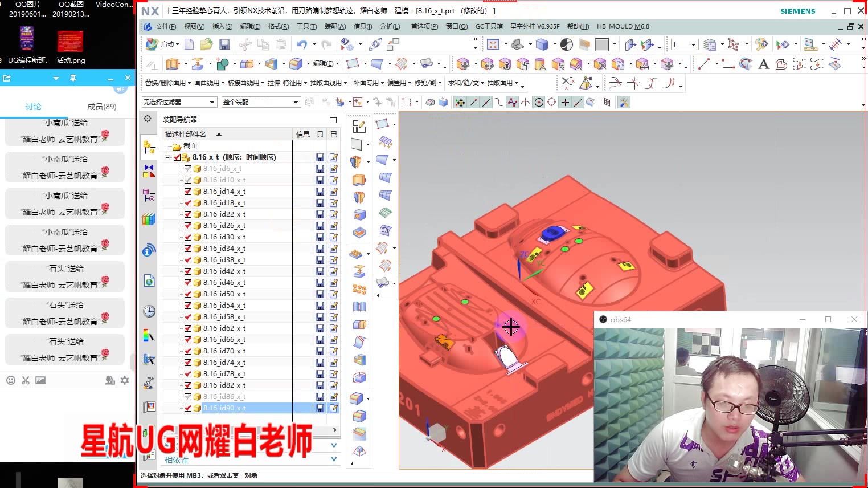Collapse the 8.16_x_t assembly tree node
Screen dimensions: 868x488
pos(166,157)
